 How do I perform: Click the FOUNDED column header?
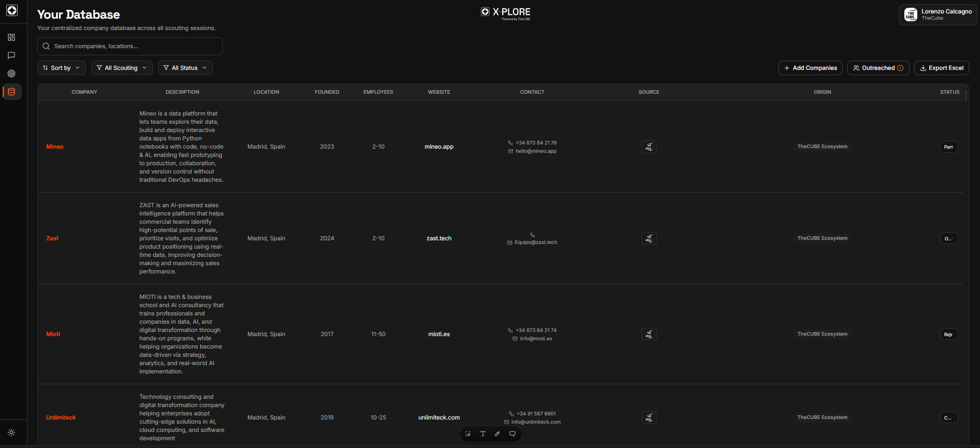click(327, 92)
